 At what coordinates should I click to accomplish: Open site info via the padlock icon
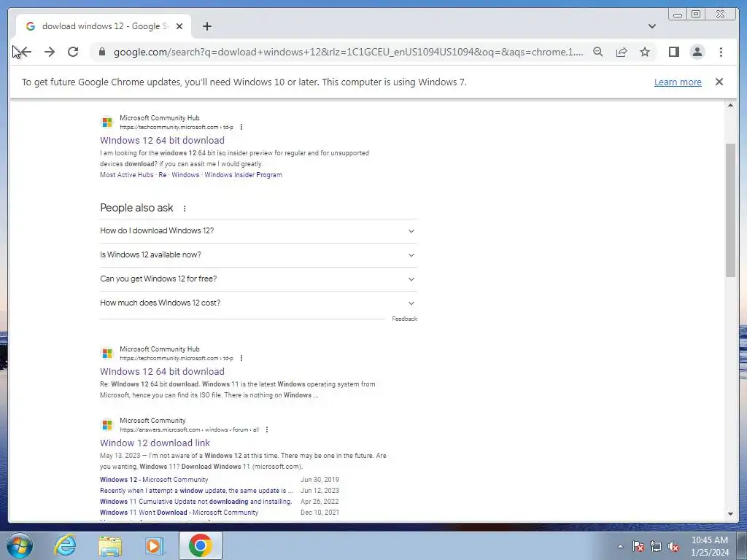coord(101,52)
